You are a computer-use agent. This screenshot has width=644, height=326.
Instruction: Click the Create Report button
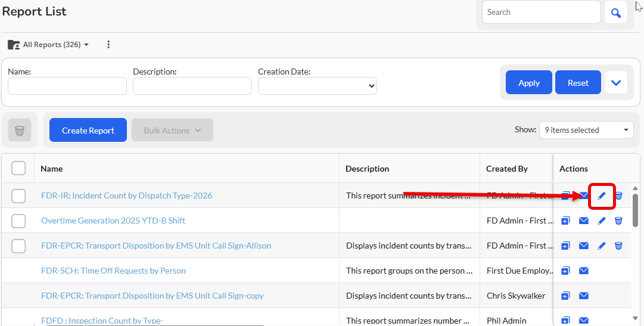(88, 131)
